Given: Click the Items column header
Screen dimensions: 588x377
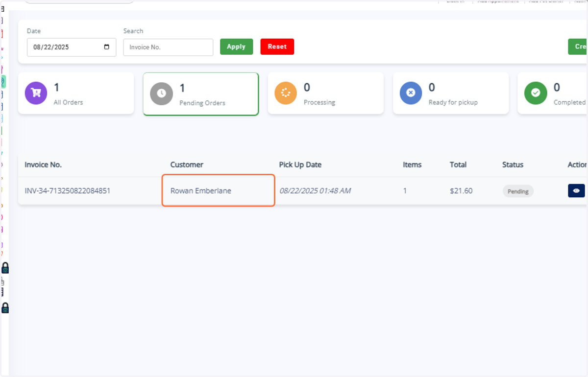Looking at the screenshot, I should coord(412,165).
